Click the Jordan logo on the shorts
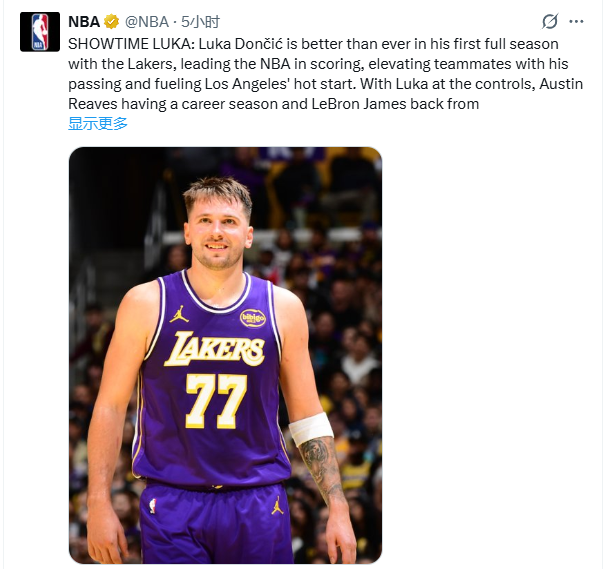Image resolution: width=609 pixels, height=569 pixels. [277, 506]
